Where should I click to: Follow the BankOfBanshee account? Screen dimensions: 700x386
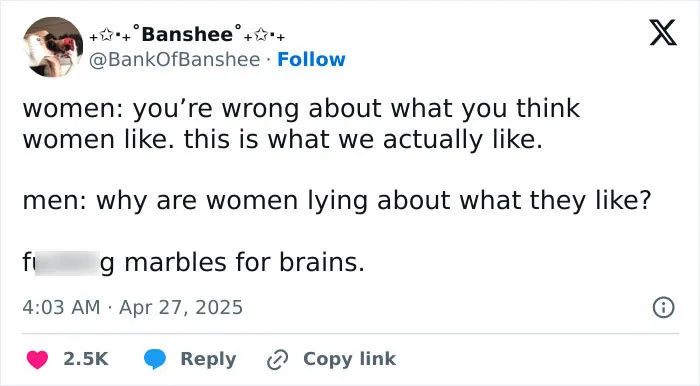(311, 59)
